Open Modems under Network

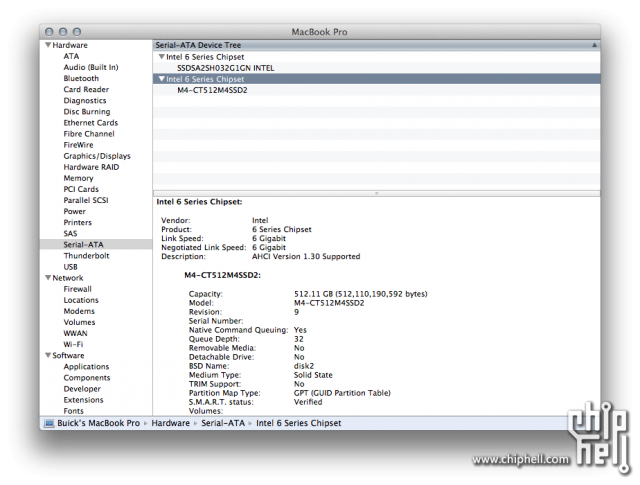point(79,311)
